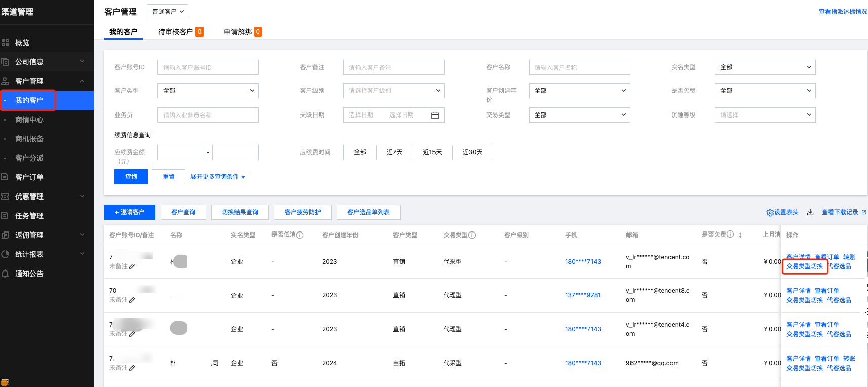Screen dimensions: 868x387
Task: Select 我的客户 in the sidebar
Action: tap(47, 100)
